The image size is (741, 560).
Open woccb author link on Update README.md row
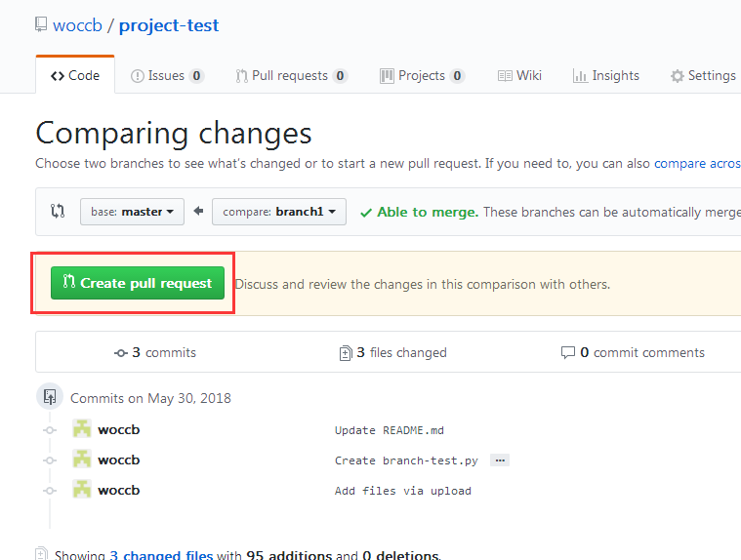(118, 429)
